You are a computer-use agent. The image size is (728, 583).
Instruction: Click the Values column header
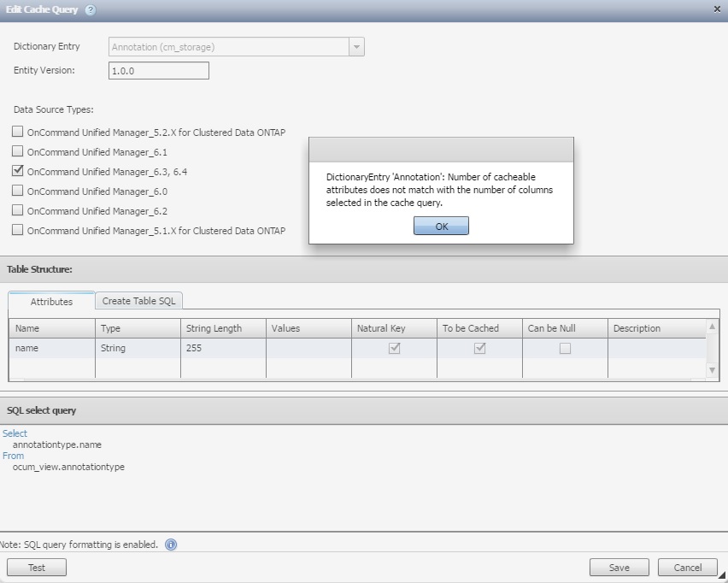(x=308, y=328)
